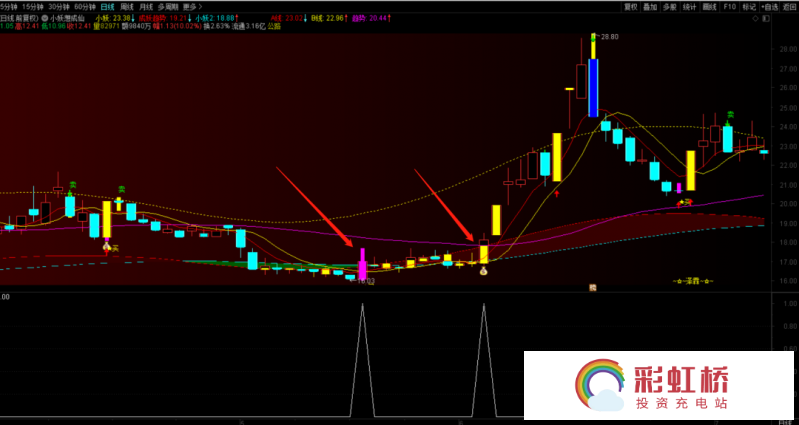Click the 小妖 23.38 indicator value
Screen dimensions: 799x425
(x=115, y=18)
